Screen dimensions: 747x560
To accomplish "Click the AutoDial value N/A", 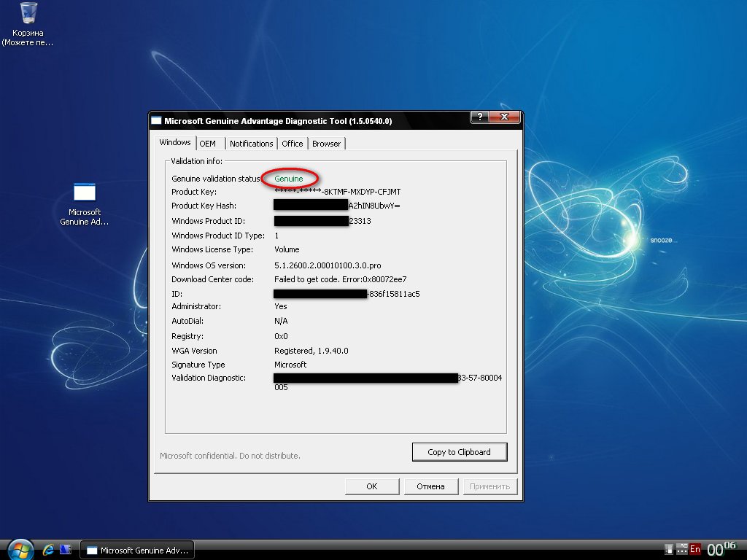I will [x=281, y=321].
